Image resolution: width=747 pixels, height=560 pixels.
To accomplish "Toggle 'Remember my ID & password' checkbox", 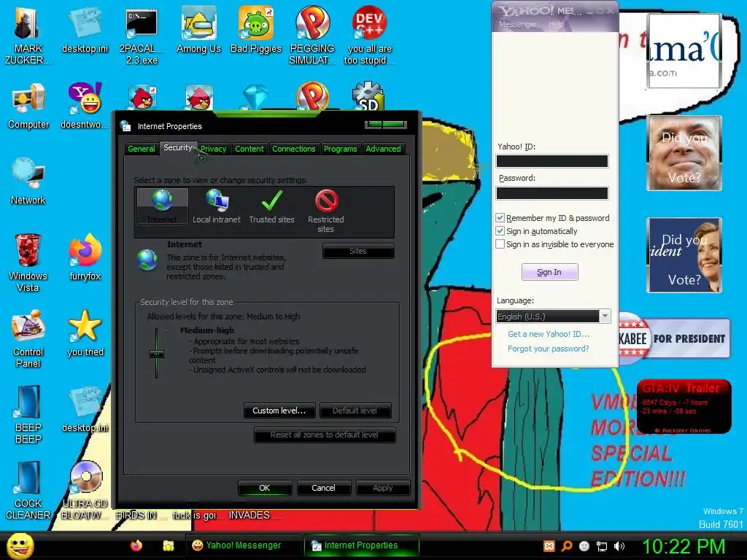I will pyautogui.click(x=500, y=217).
